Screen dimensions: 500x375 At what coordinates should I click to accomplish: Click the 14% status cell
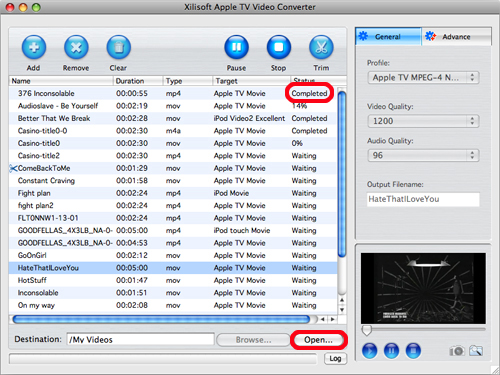299,106
